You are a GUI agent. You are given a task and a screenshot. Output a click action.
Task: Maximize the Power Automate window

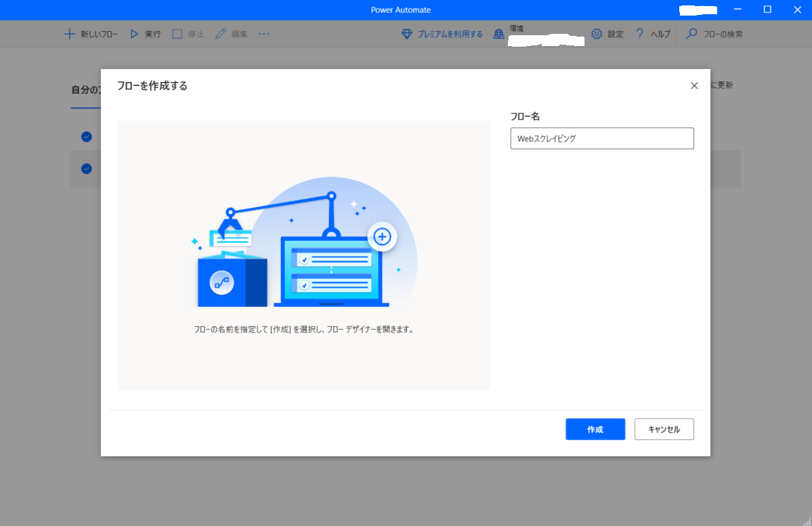pos(767,9)
